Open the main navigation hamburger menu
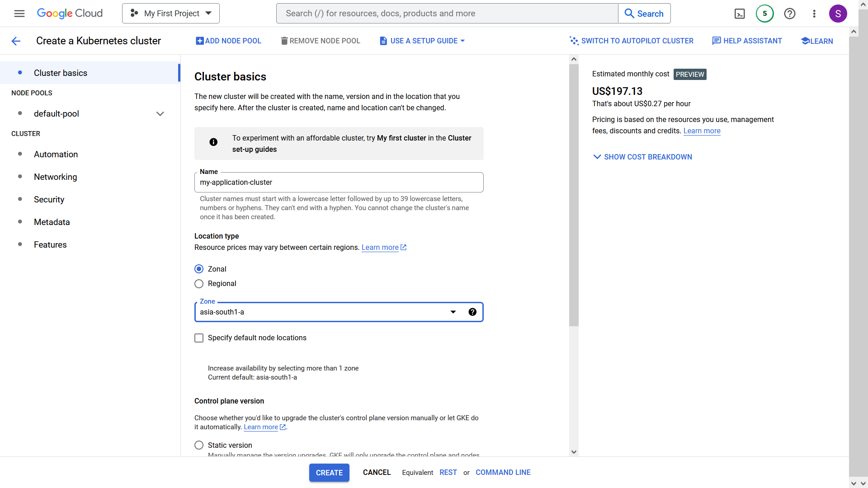The image size is (868, 488). coord(19,14)
